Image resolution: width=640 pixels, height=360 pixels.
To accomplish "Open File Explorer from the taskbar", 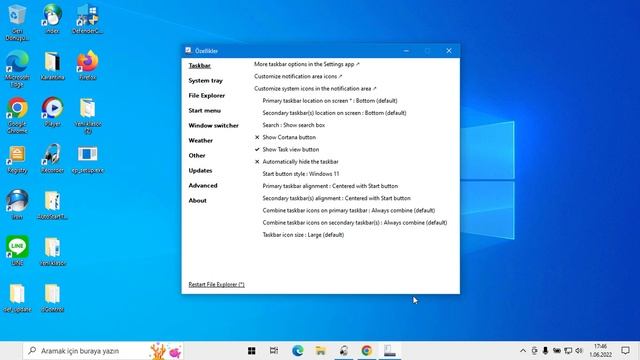I will (x=320, y=351).
